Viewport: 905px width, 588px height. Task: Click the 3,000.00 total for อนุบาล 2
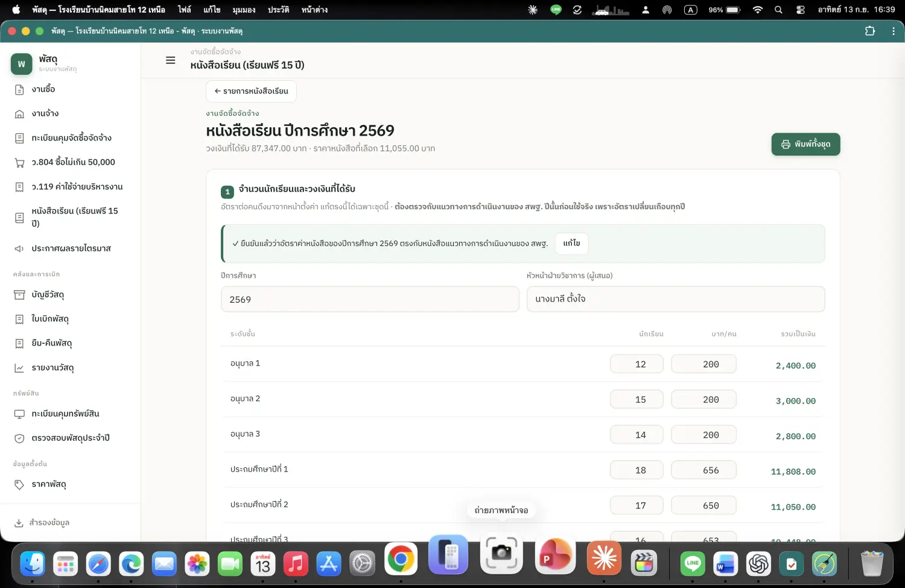click(796, 401)
